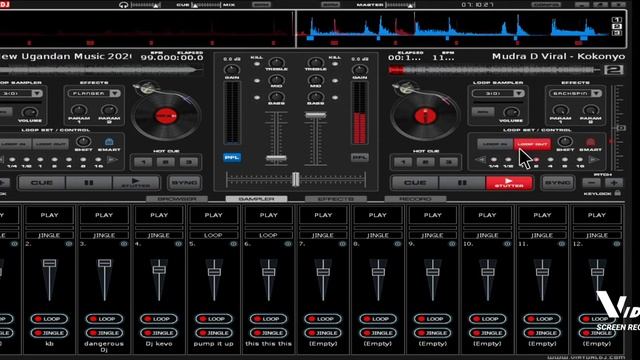Screen dimensions: 640x360
Task: Open the right deck Loop Sampler dropdown
Action: [519, 93]
